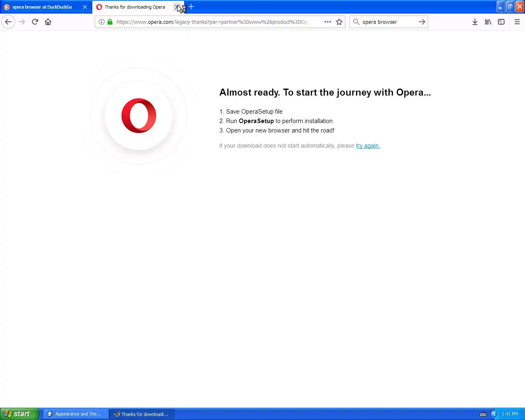Click the green secure connection padlock
The image size is (525, 420).
[x=110, y=22]
